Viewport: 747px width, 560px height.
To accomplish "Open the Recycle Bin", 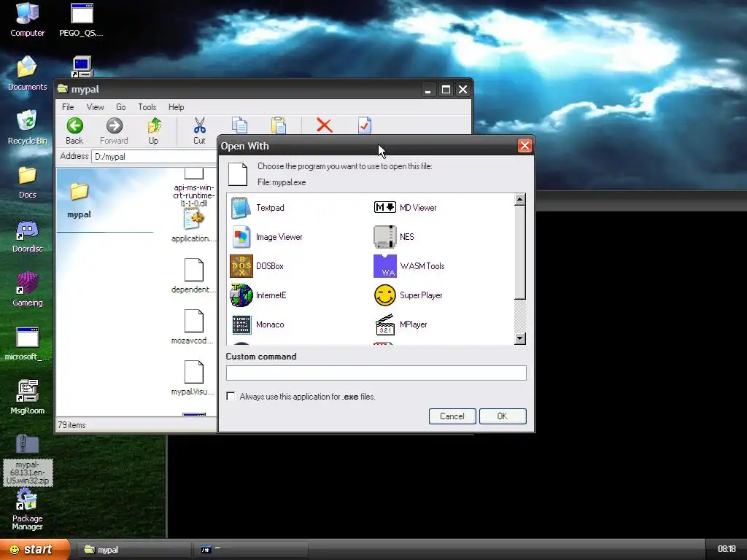I will pos(27,127).
